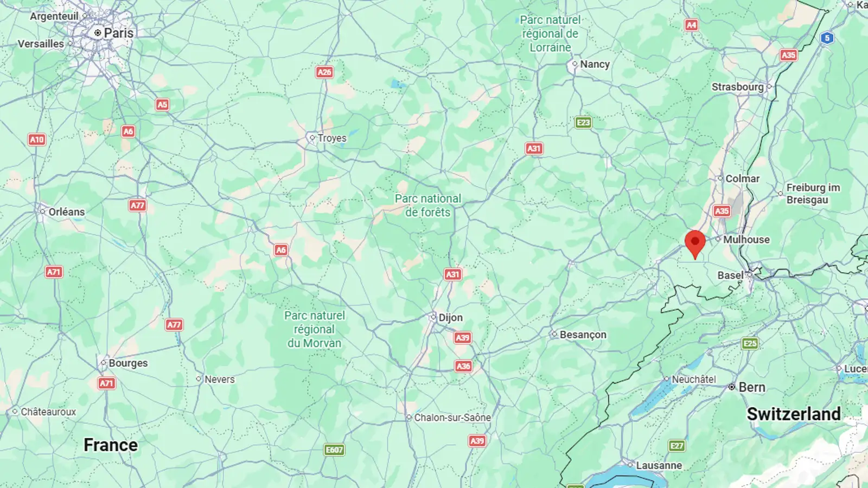Click the blue 5 route shield

click(x=827, y=38)
